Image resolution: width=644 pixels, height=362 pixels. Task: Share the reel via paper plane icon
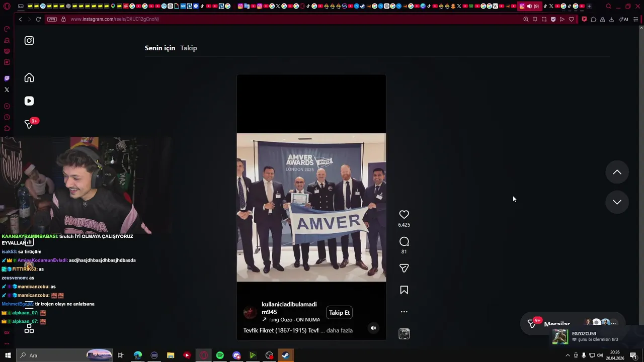click(404, 268)
